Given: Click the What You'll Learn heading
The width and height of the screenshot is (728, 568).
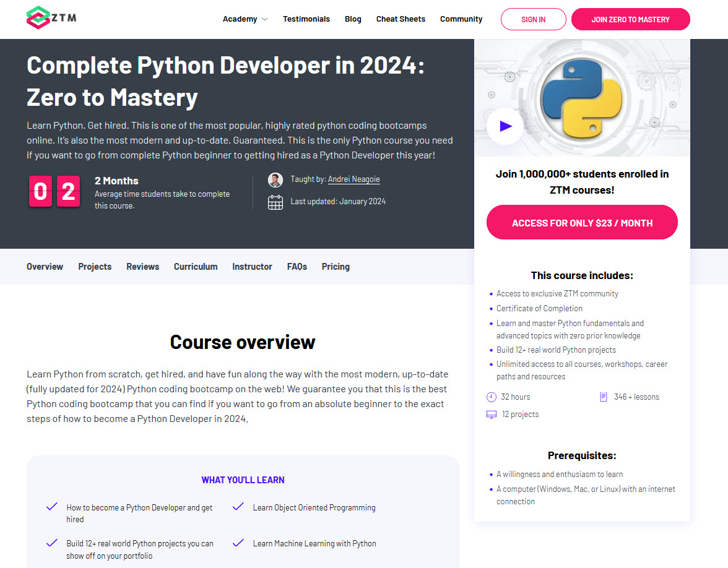Looking at the screenshot, I should [243, 480].
